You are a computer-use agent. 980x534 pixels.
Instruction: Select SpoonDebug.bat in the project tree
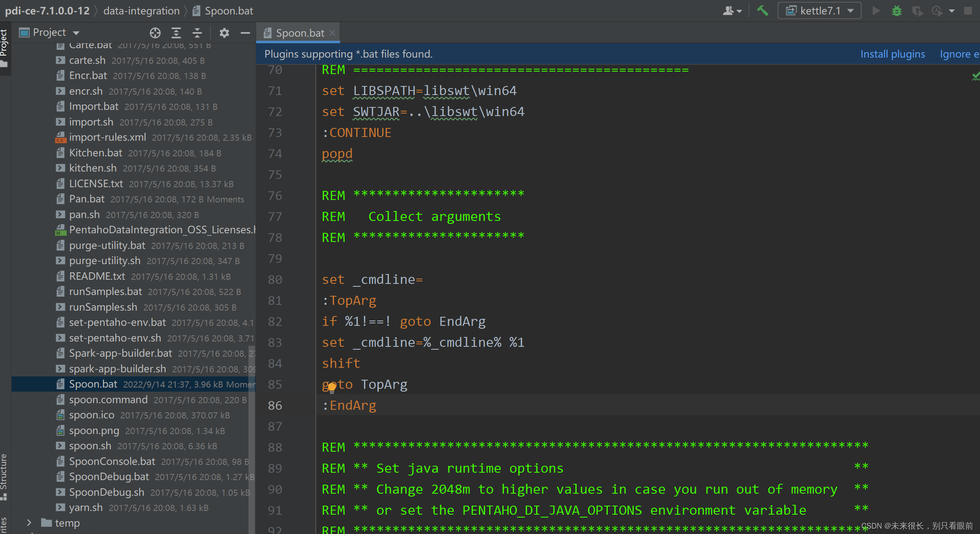(x=109, y=477)
